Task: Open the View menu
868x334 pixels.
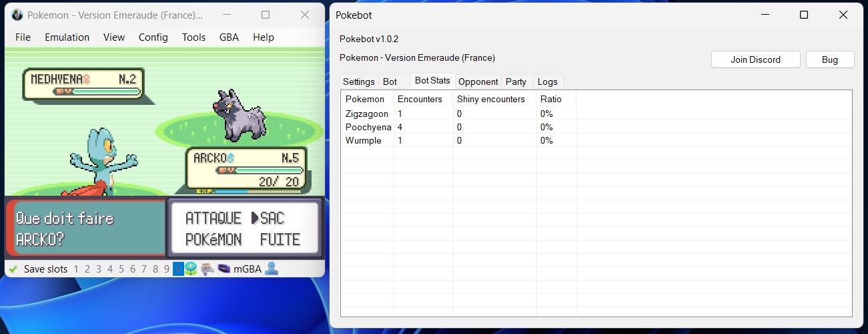Action: click(x=114, y=37)
